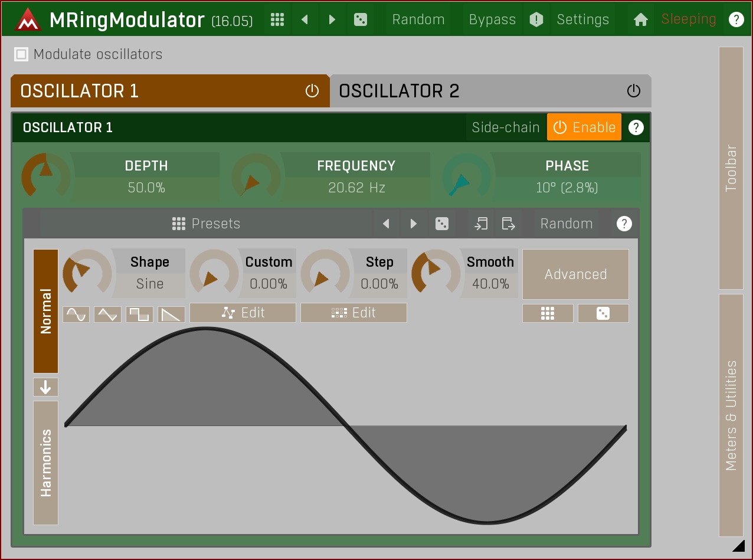Select the sine wave shape icon
753x560 pixels.
pos(76,315)
